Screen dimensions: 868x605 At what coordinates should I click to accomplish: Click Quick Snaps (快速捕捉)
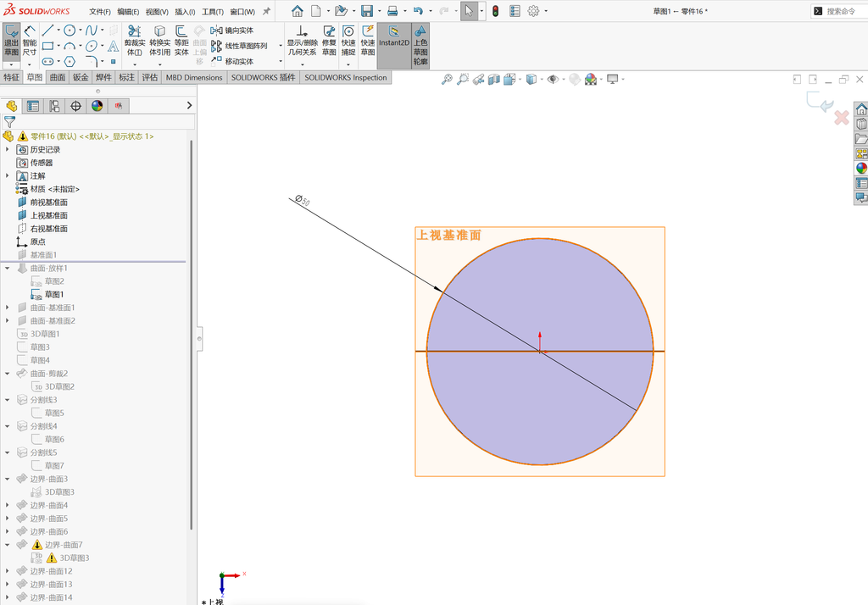pyautogui.click(x=348, y=41)
